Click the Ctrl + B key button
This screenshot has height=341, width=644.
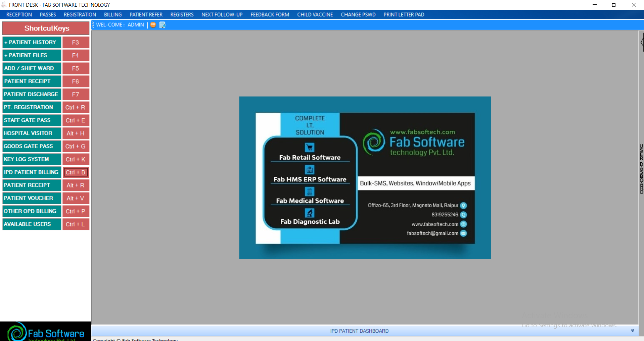coord(76,172)
